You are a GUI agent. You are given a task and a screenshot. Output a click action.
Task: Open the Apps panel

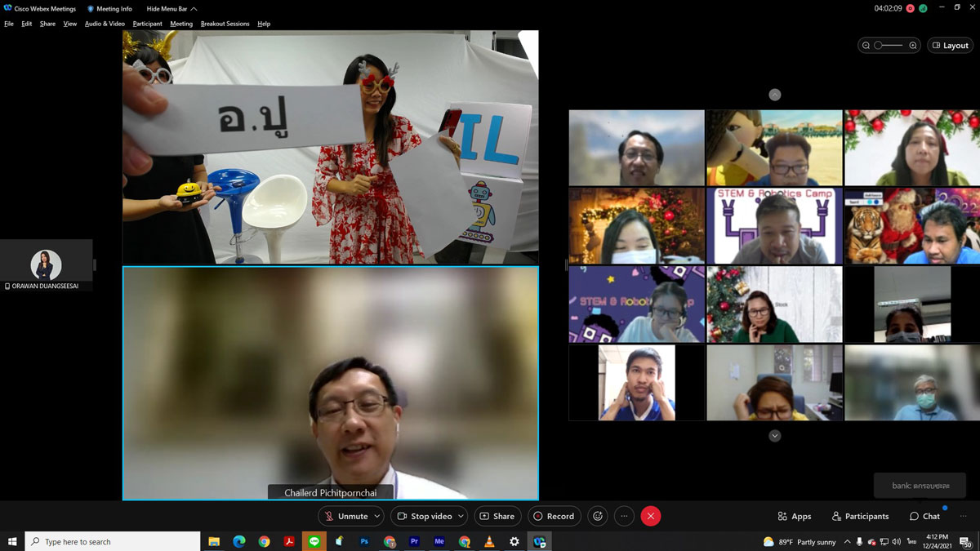pyautogui.click(x=794, y=516)
